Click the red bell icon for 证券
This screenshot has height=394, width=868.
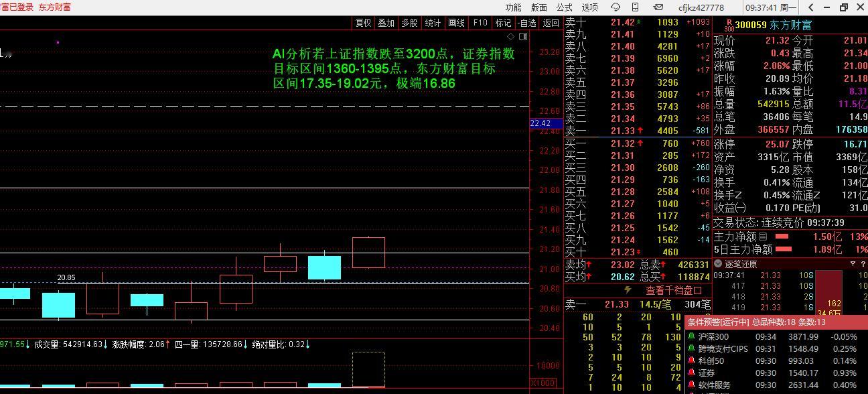point(692,373)
